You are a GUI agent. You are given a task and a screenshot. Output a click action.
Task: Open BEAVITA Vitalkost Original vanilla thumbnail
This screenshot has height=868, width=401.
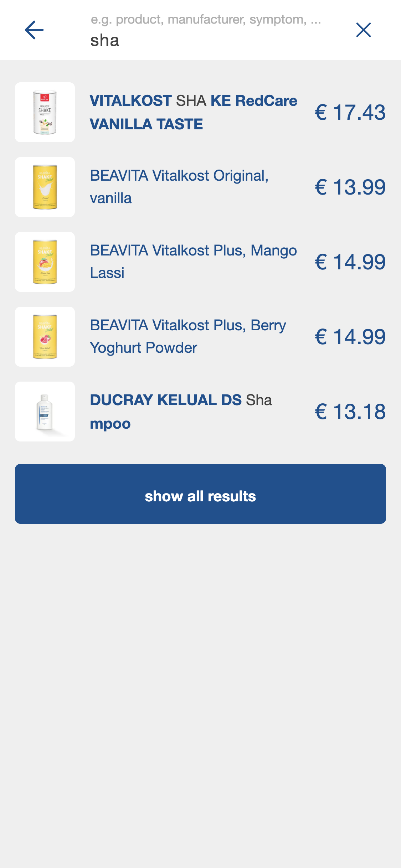[45, 187]
